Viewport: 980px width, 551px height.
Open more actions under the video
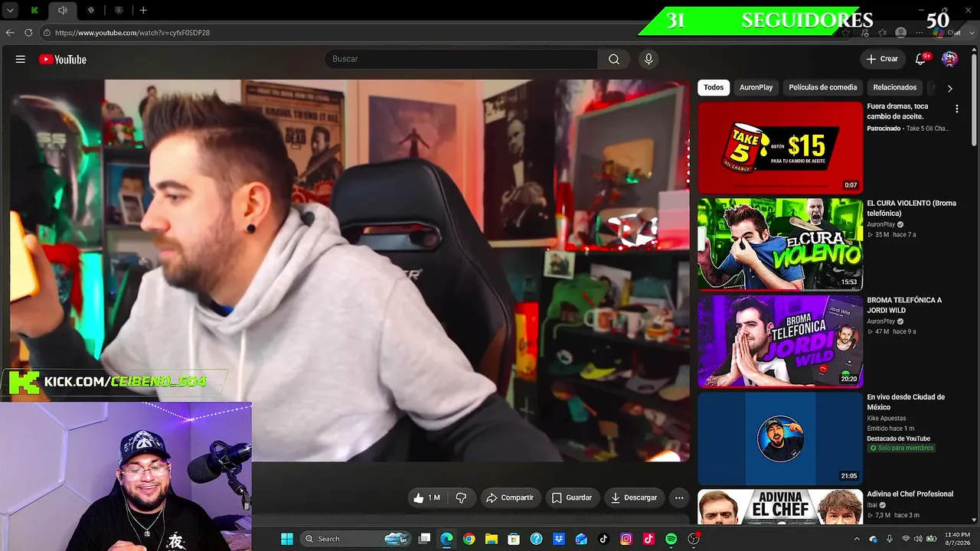click(x=679, y=497)
